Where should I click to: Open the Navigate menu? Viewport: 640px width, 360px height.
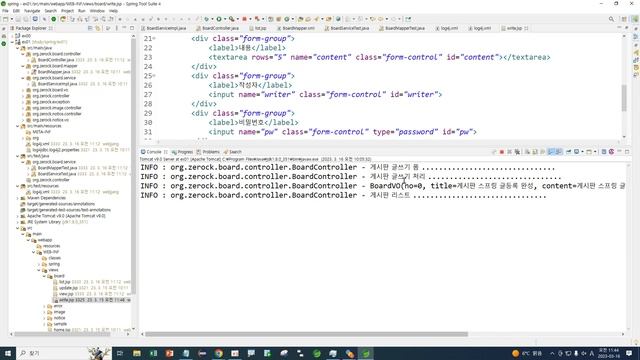coord(32,11)
